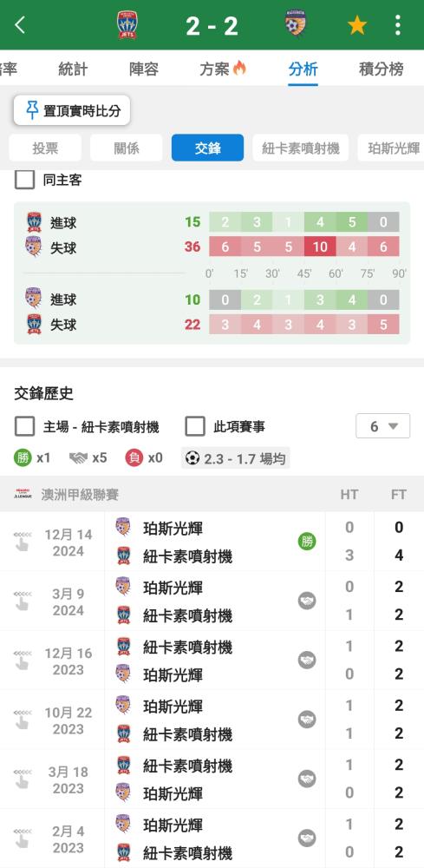This screenshot has width=424, height=868.
Task: Tick the 此項賽事 checkbox
Action: point(194,426)
